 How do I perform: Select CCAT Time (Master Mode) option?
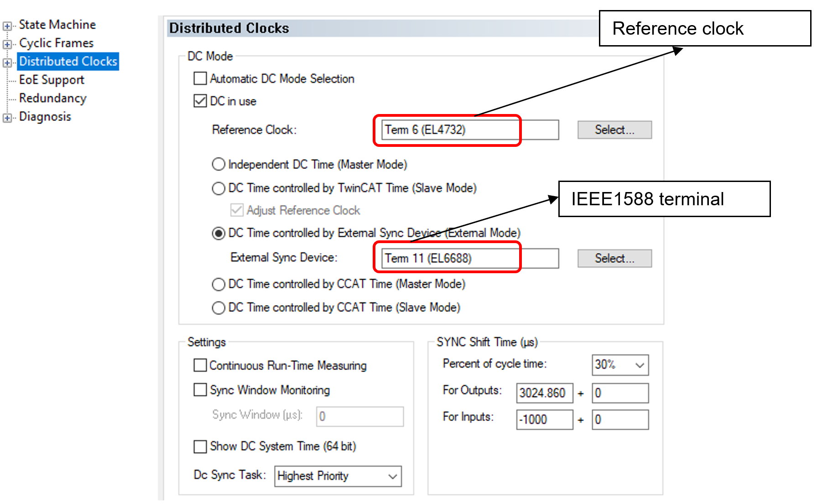click(219, 284)
